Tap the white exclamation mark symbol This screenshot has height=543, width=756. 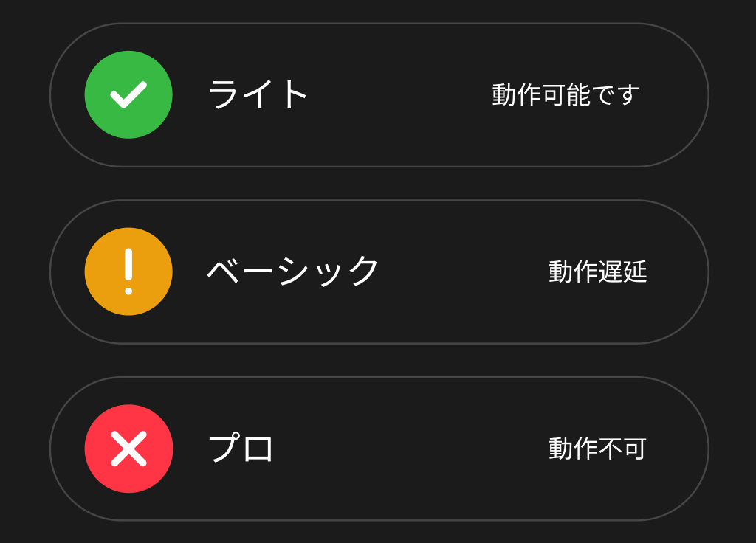click(x=128, y=271)
